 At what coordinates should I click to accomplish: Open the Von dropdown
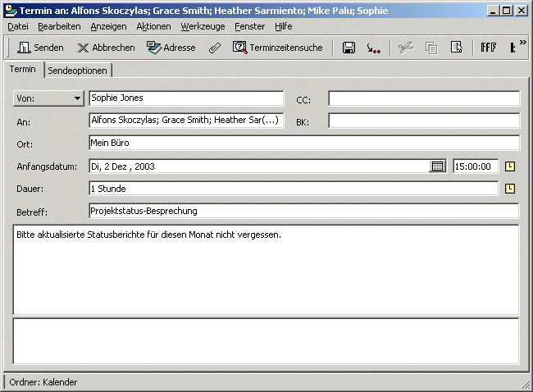tap(48, 98)
